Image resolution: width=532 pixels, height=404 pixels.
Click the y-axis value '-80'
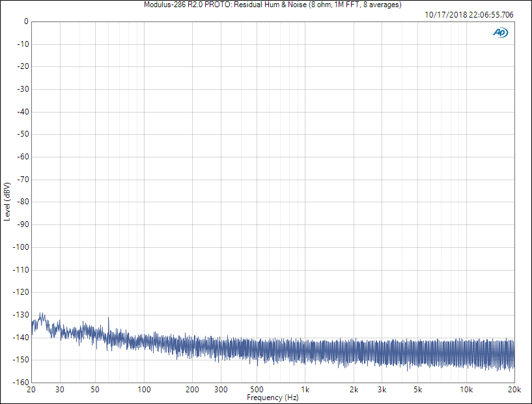pos(23,202)
